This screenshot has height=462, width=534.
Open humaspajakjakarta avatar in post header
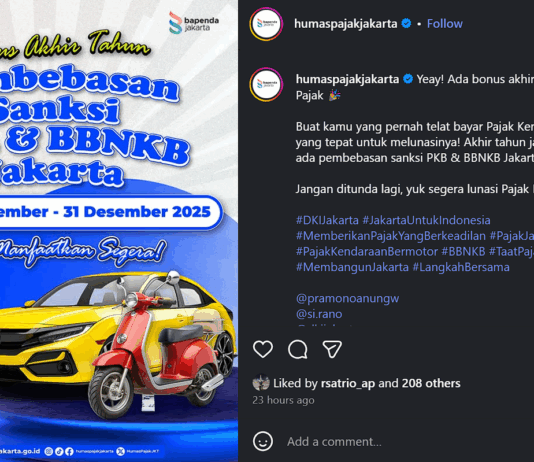(x=266, y=24)
